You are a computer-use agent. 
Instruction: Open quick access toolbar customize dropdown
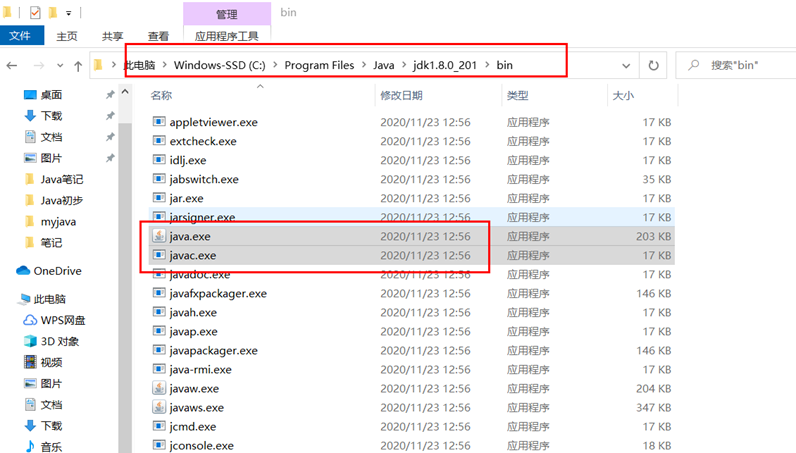(x=68, y=13)
